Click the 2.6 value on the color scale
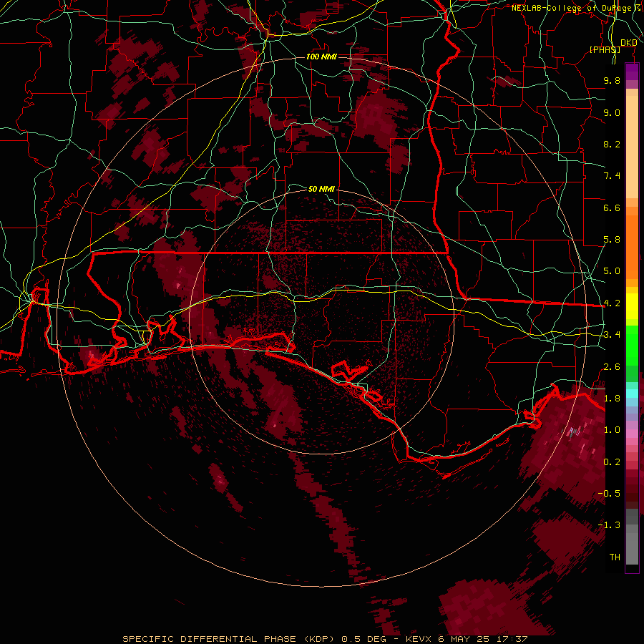The image size is (644, 644). 612,367
